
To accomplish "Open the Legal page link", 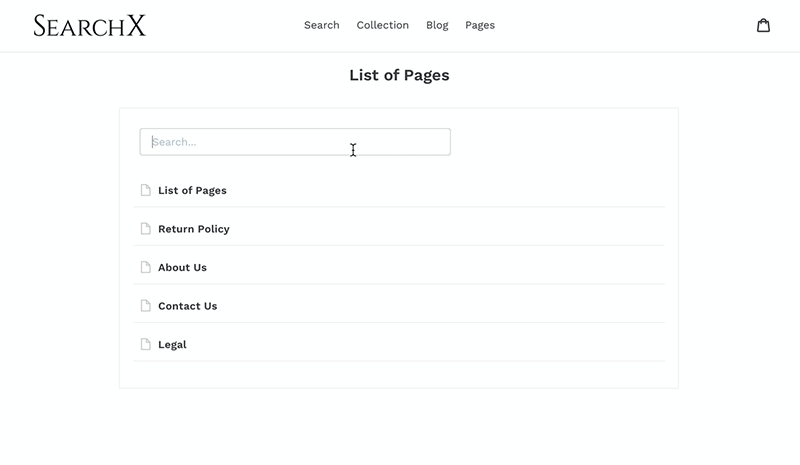I will point(172,344).
